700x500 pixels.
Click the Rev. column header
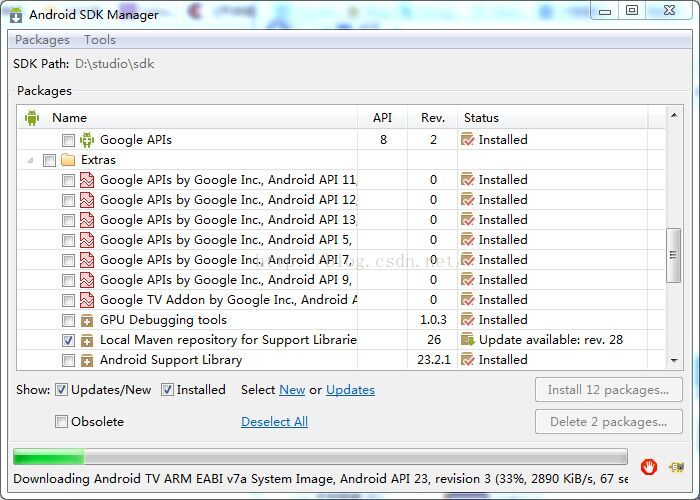[x=433, y=118]
